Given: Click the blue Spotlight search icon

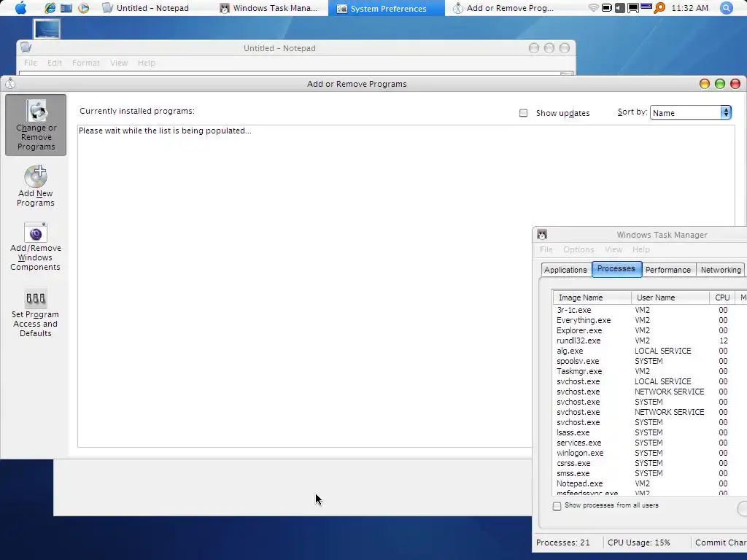Looking at the screenshot, I should click(x=726, y=8).
